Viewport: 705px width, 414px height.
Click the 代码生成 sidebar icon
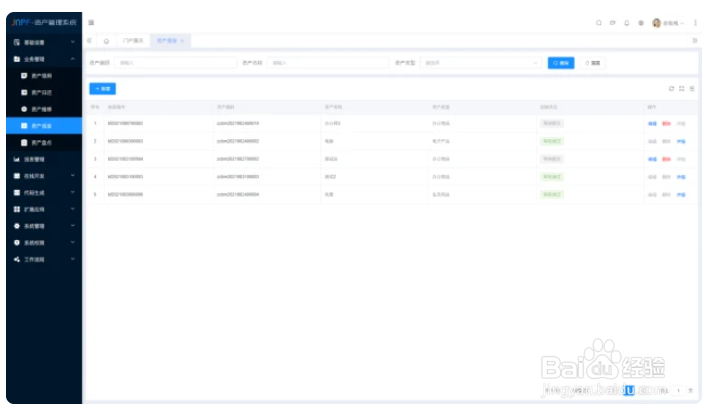[x=17, y=192]
